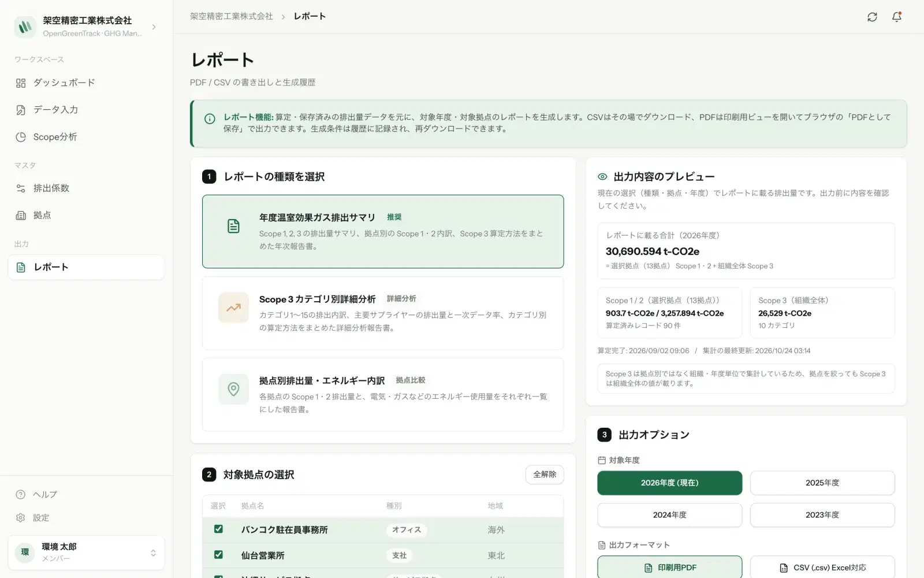Uncheck the バンコク駐在員事務所 checkbox
The width and height of the screenshot is (924, 578).
coord(218,529)
